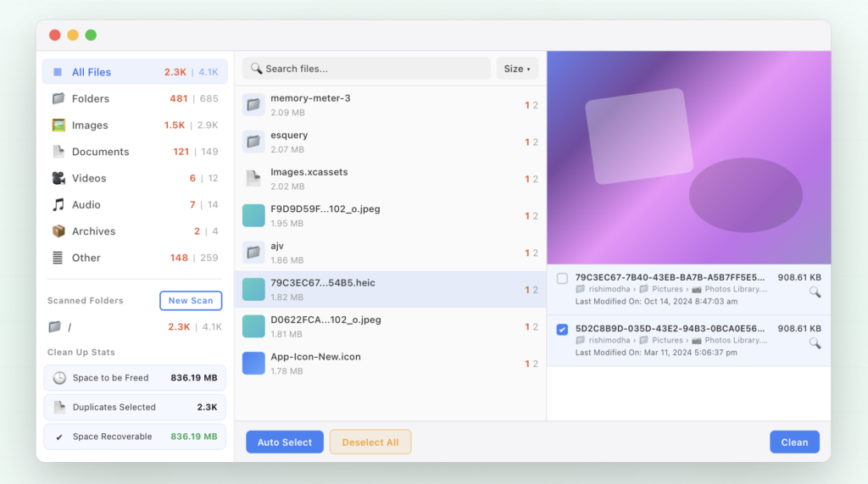Click the Videos camera icon in sidebar
Screen dimensions: 868x484
[58, 178]
